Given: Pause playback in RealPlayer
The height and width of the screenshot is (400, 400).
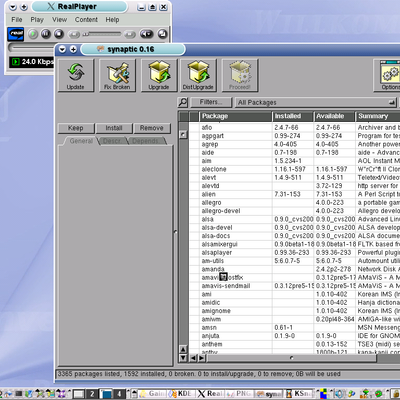Looking at the screenshot, I should pos(46,34).
